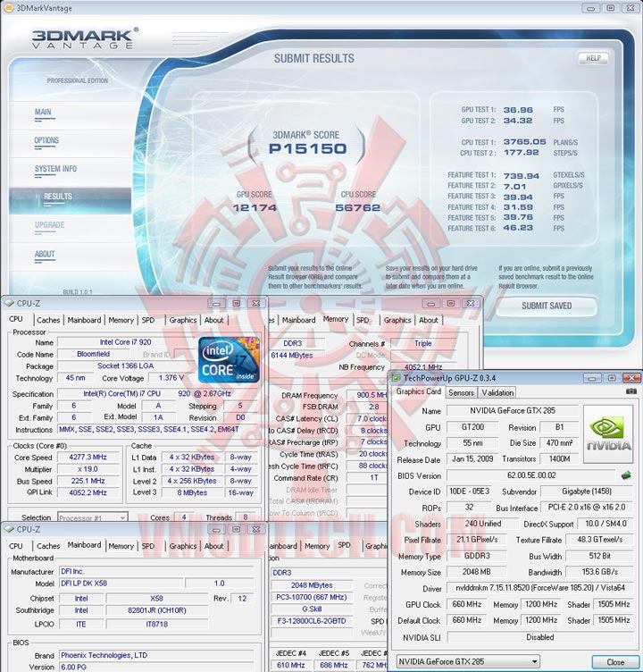This screenshot has height=672, width=643.
Task: Click the GPU-Z screenshot camera icon
Action: pyautogui.click(x=630, y=391)
